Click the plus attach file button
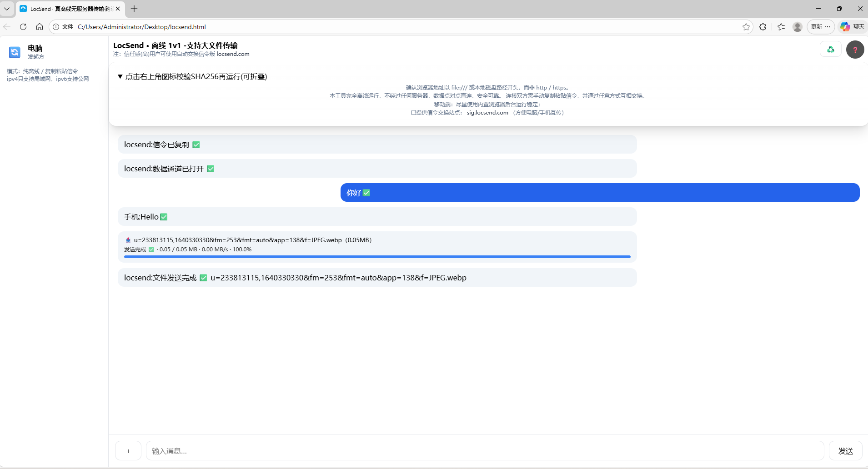The height and width of the screenshot is (469, 868). point(128,451)
